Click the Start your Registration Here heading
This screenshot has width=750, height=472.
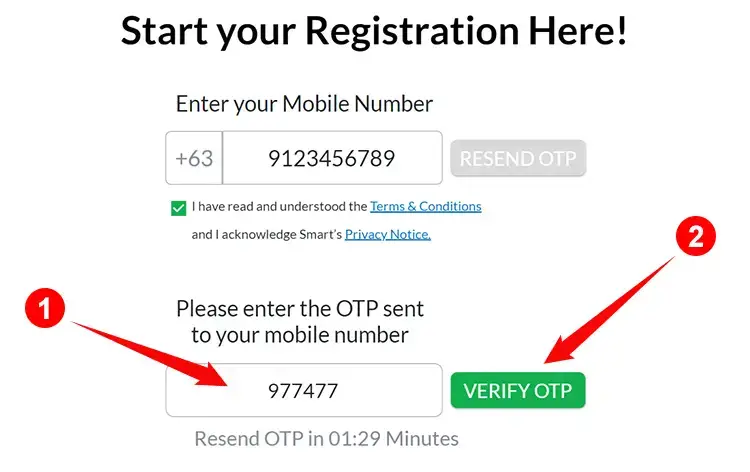(x=374, y=31)
